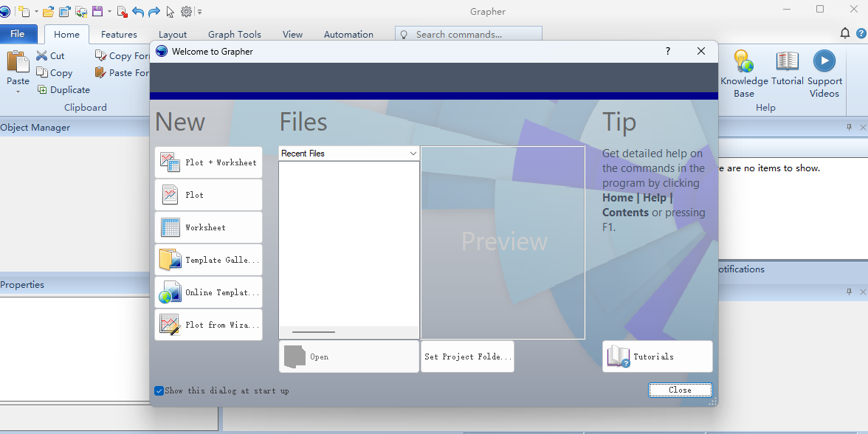Start Plot from Wizard option
This screenshot has width=868, height=434.
(208, 325)
